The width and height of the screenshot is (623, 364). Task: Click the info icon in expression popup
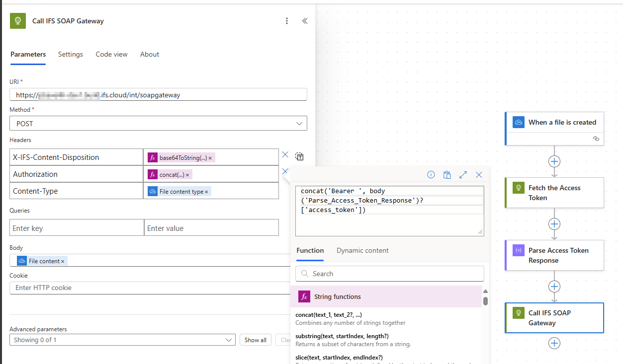431,175
